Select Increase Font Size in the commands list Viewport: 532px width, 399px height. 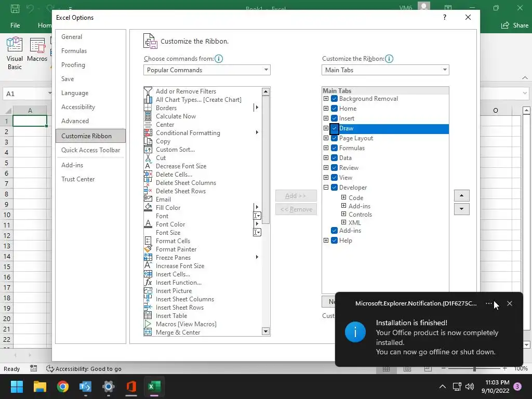[203, 265]
